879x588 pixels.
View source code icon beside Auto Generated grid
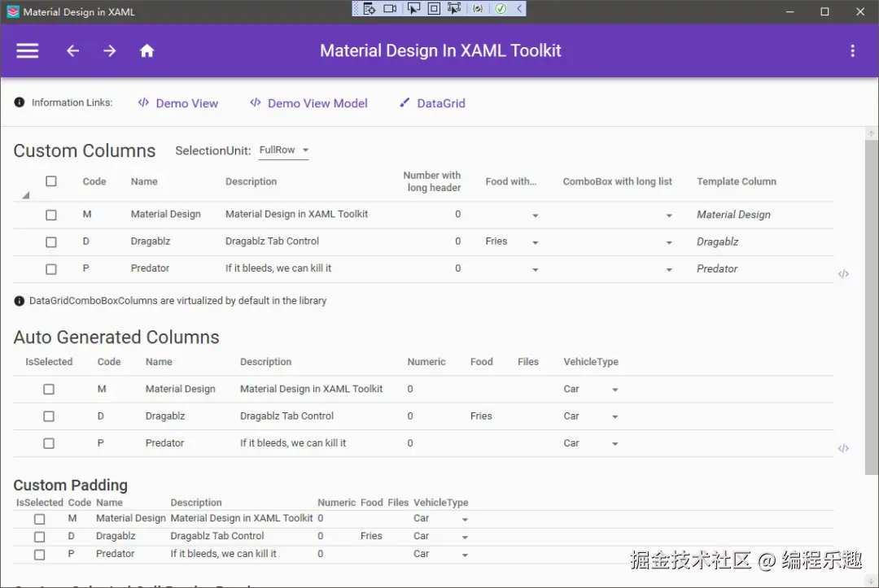[843, 448]
